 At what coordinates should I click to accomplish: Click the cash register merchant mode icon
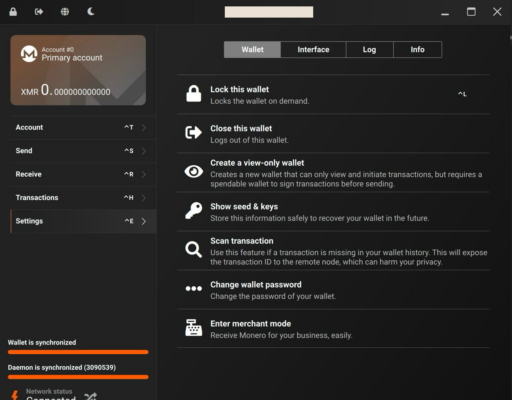click(x=194, y=328)
